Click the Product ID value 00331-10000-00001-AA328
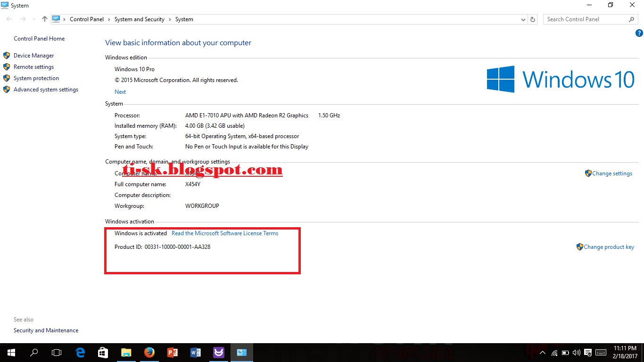 click(178, 247)
